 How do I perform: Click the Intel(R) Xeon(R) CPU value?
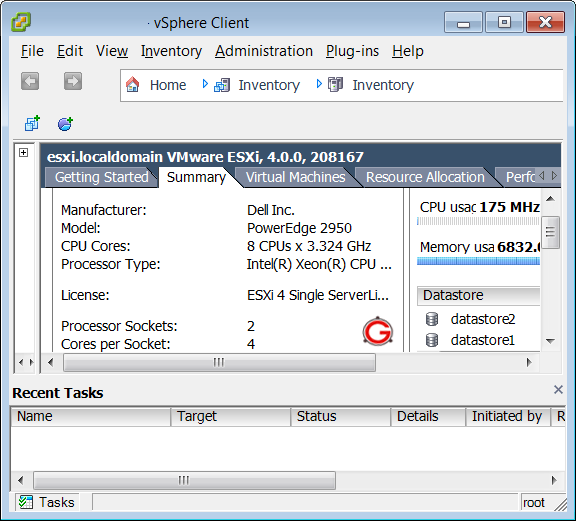pos(319,264)
